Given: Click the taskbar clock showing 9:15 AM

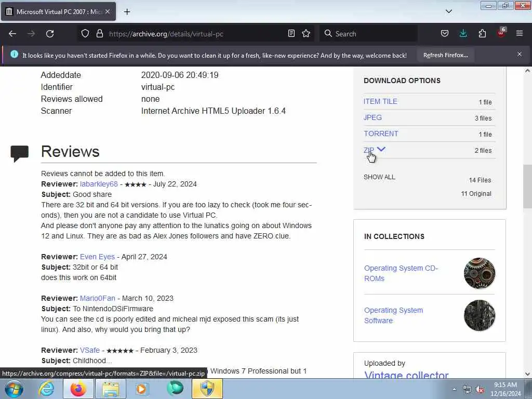Looking at the screenshot, I should (505, 389).
